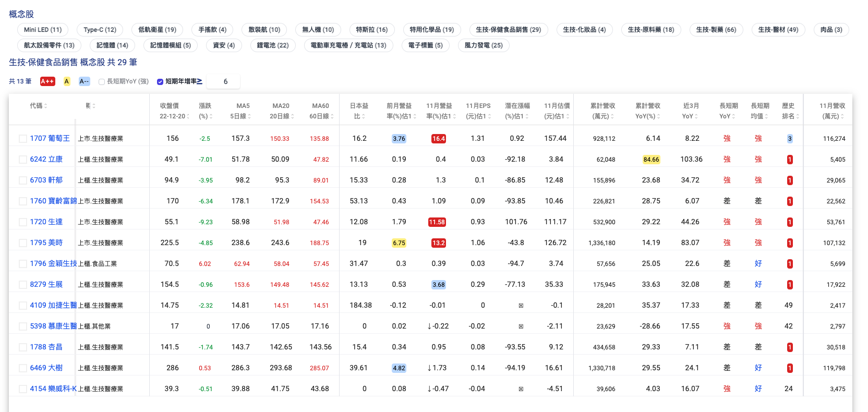Viewport: 868px width, 412px height.
Task: Click highlighted 84.66 YoY cell for 立康
Action: coord(651,160)
